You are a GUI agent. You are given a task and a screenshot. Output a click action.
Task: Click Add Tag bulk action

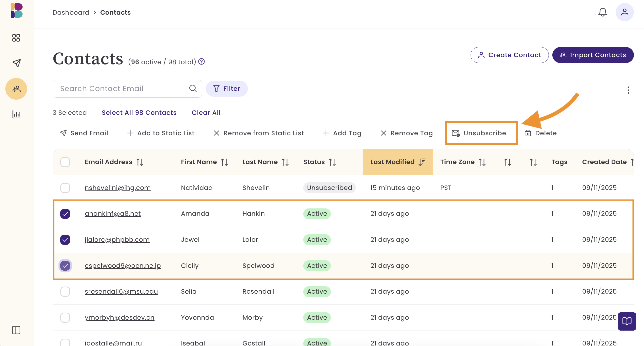point(342,133)
